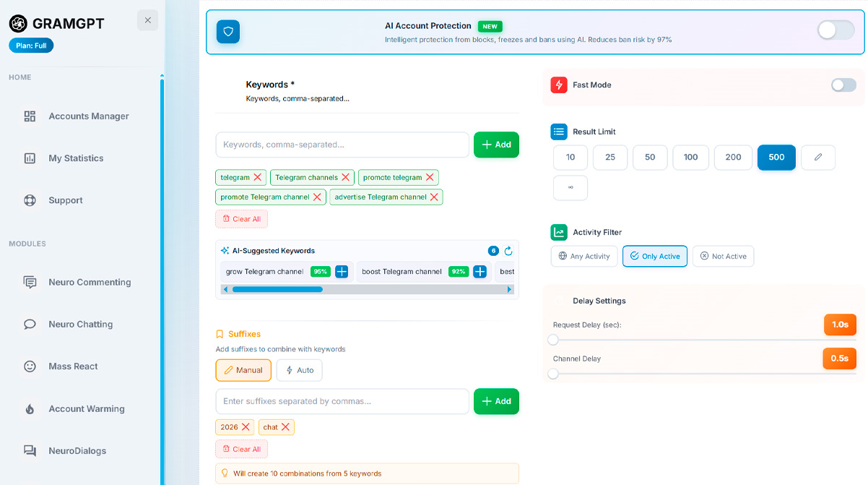Click the left arrow of suggestions scrollbar
Screen dimensions: 868x485
click(x=225, y=289)
